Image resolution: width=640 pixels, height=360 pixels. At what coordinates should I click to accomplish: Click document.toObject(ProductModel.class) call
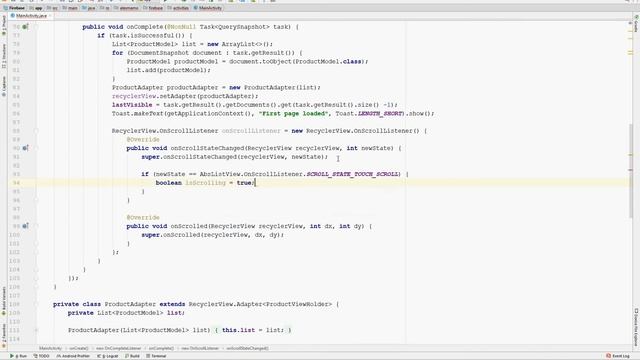point(297,62)
